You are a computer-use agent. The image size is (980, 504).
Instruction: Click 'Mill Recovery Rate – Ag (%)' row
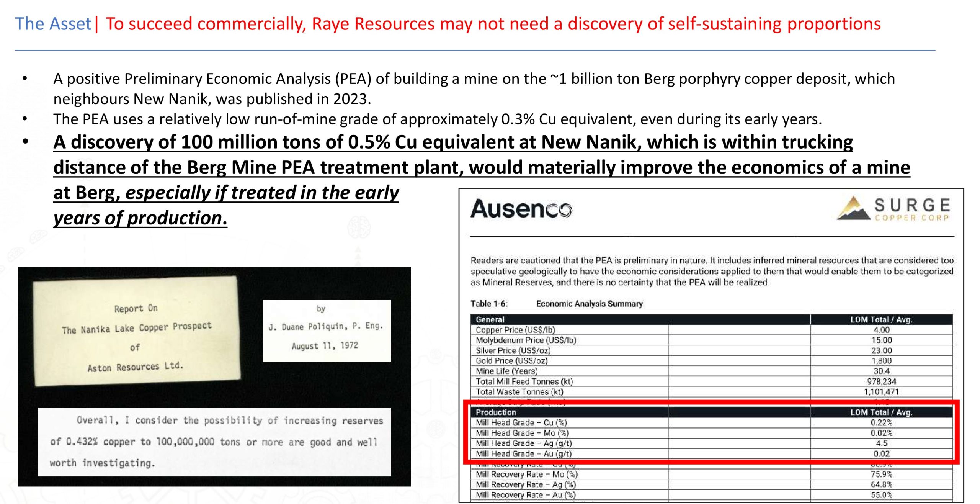coord(712,485)
